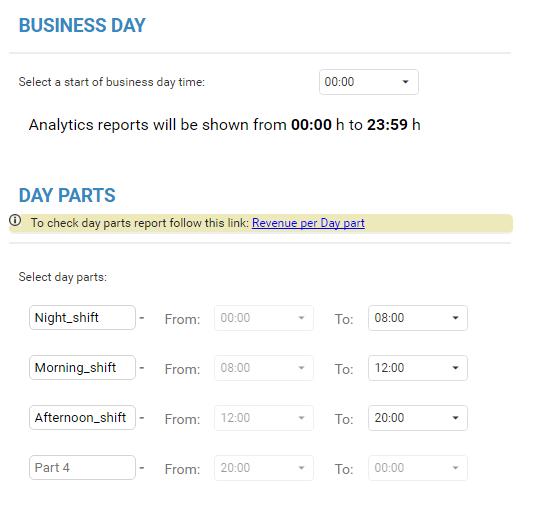Click Part 4 From dropdown showing 20:00

pos(264,468)
